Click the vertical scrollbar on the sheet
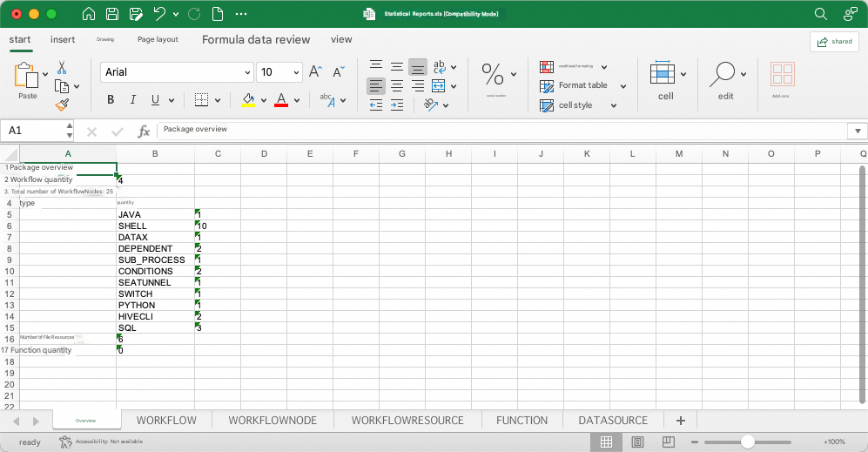Viewport: 868px width, 452px height. (x=863, y=285)
